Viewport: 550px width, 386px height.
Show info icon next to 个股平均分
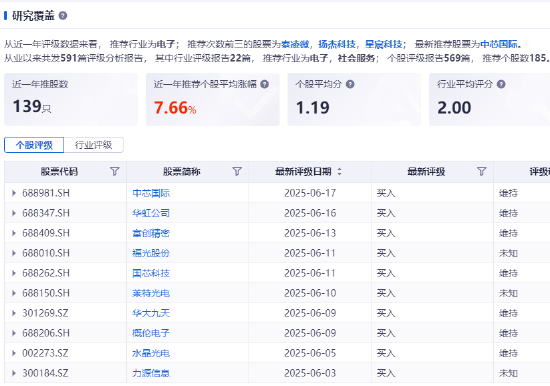tap(350, 84)
